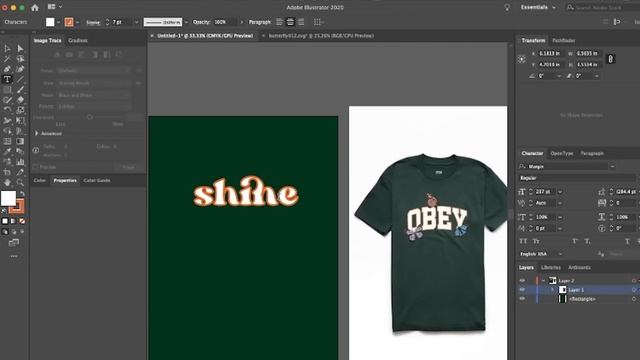
Task: Collapse Layer 2 in Layers panel
Action: [543, 280]
